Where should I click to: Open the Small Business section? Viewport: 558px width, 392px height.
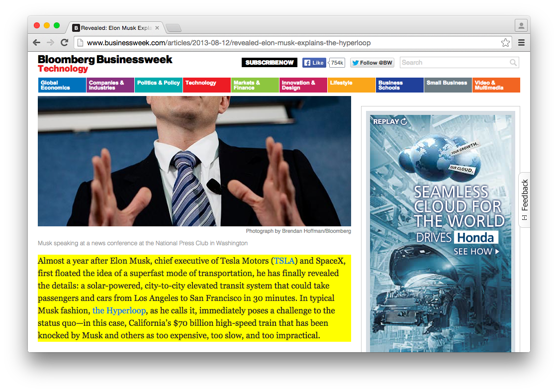[448, 85]
